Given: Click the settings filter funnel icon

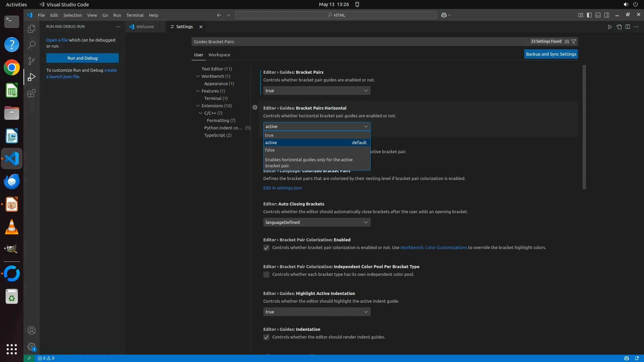Looking at the screenshot, I should [x=574, y=42].
